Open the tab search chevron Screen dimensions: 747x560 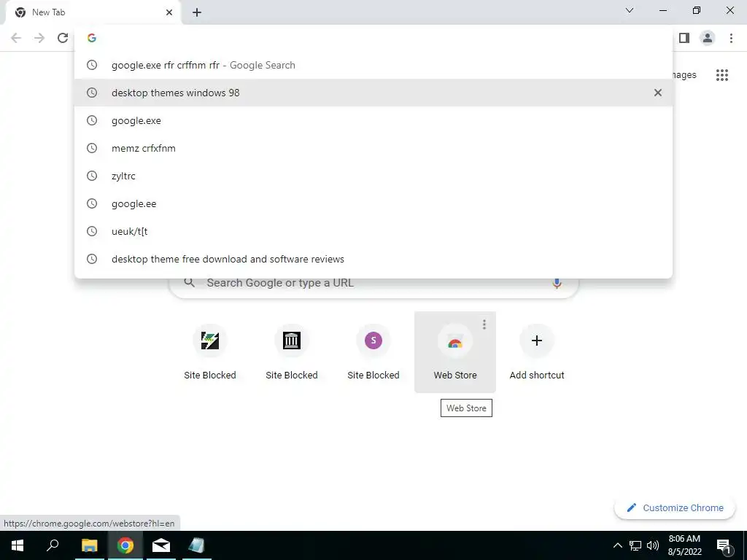630,10
